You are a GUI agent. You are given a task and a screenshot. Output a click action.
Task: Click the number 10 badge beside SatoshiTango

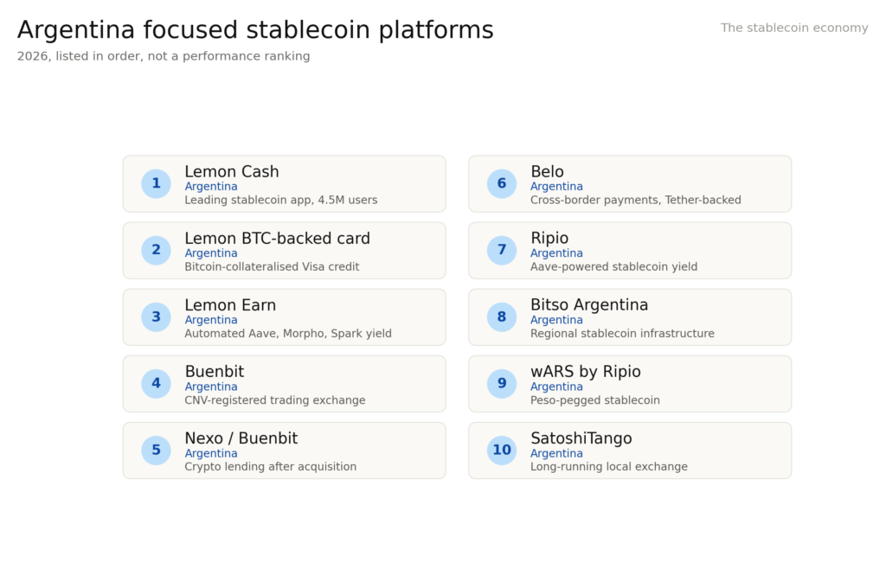502,451
